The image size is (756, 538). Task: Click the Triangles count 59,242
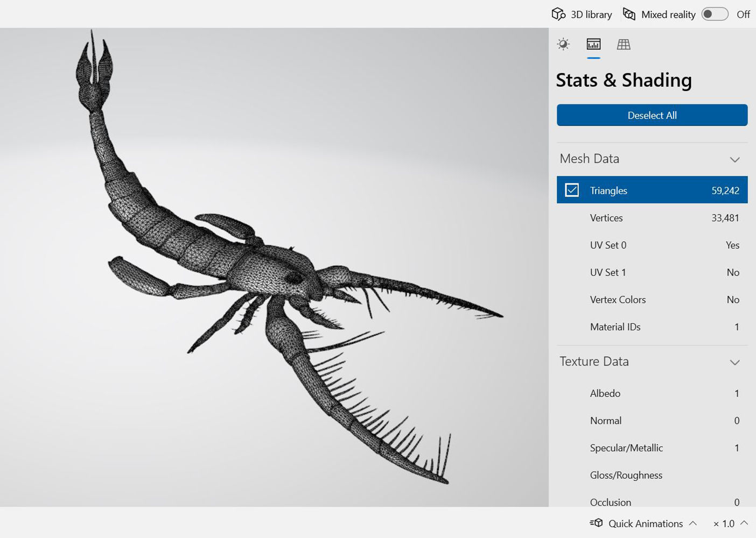[725, 190]
